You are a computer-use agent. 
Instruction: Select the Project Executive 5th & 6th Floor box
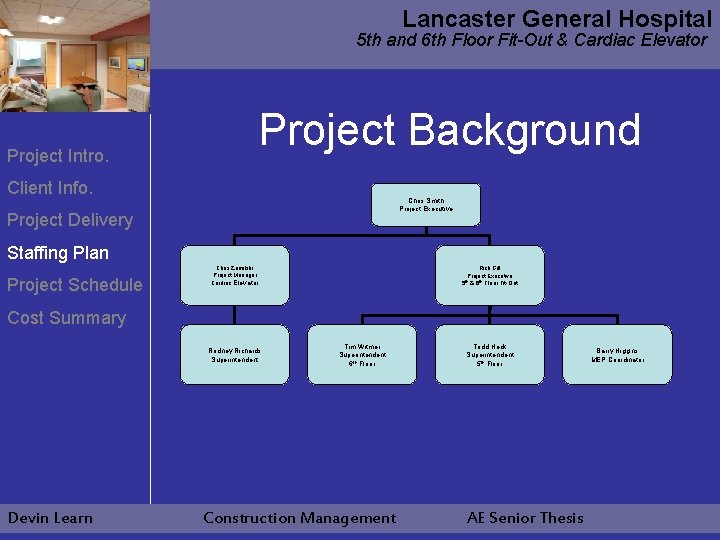(490, 276)
